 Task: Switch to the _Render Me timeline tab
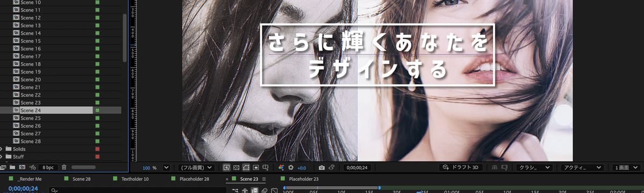(30, 179)
